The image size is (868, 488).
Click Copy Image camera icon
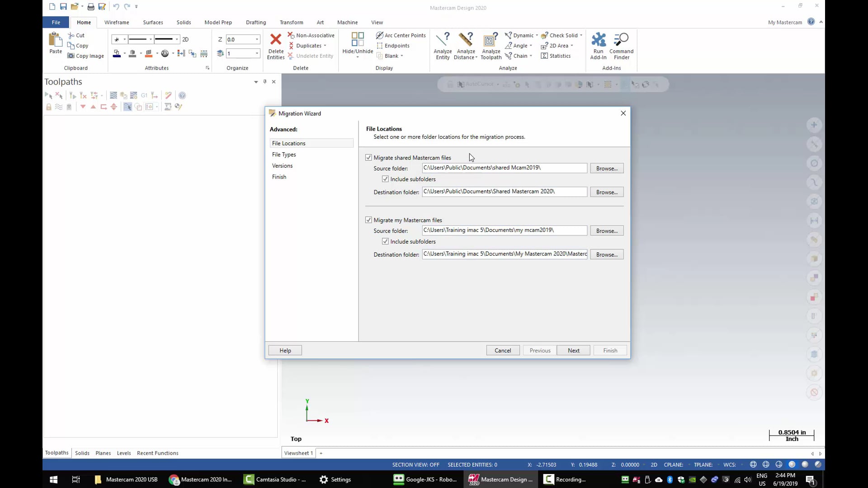pos(71,56)
